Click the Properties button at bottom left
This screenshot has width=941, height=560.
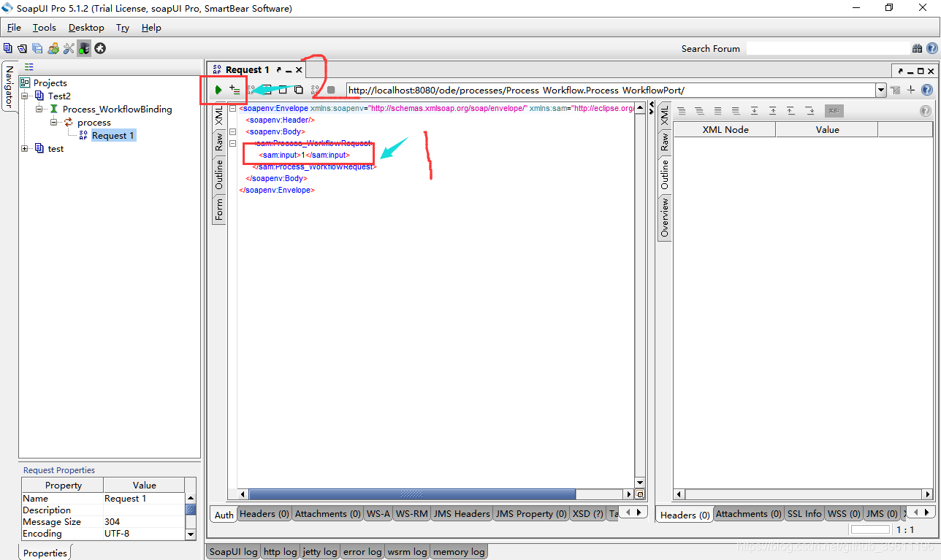coord(45,553)
